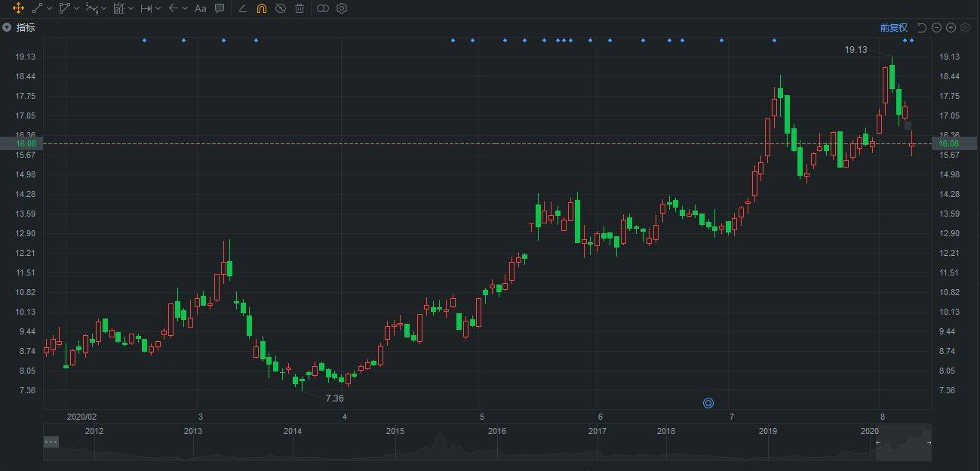Click the blue circular event marker near month 7
Viewport: 980px width, 471px height.
click(708, 403)
